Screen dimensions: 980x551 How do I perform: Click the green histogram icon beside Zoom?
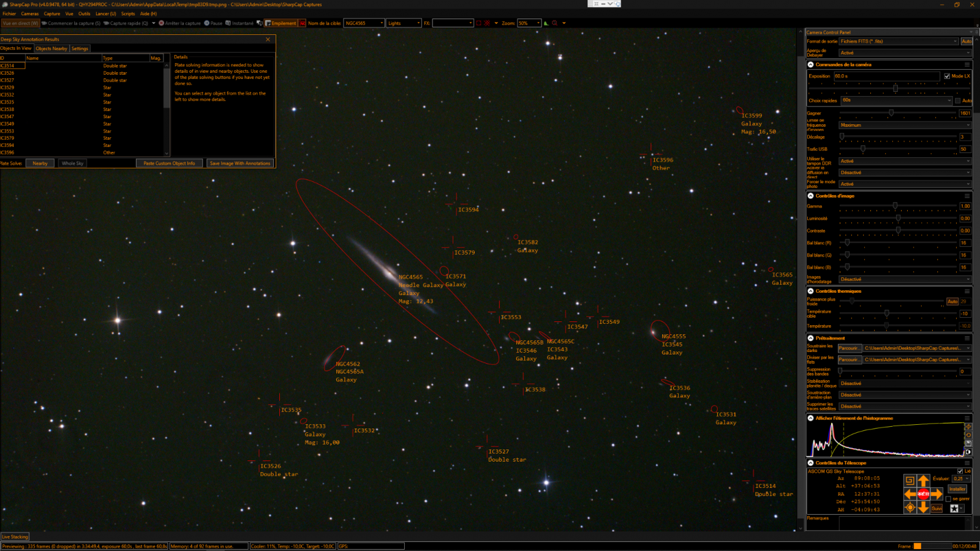point(546,23)
